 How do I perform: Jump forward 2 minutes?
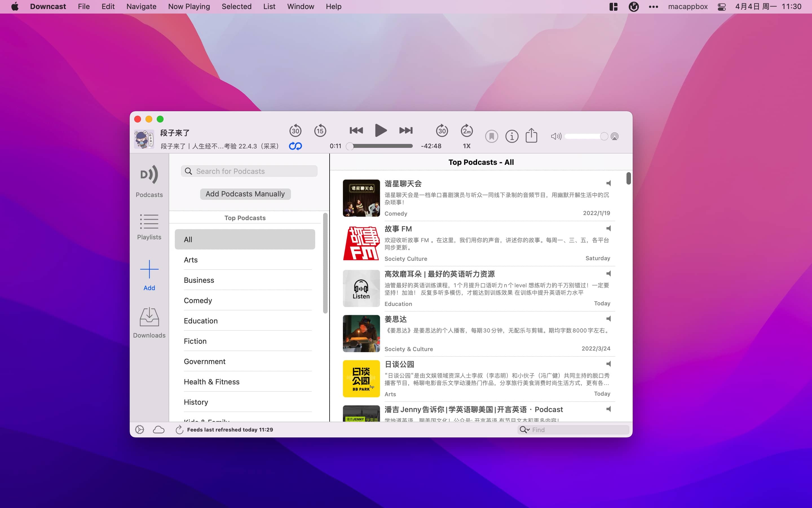click(467, 130)
